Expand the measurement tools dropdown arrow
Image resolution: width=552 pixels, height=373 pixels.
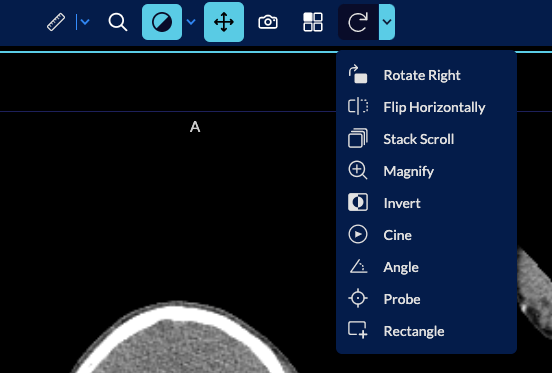pos(85,22)
